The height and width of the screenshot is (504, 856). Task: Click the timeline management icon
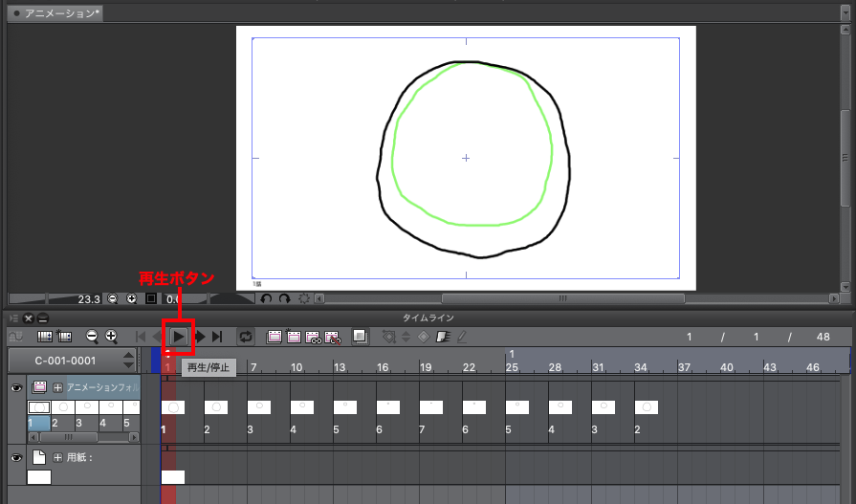[44, 337]
